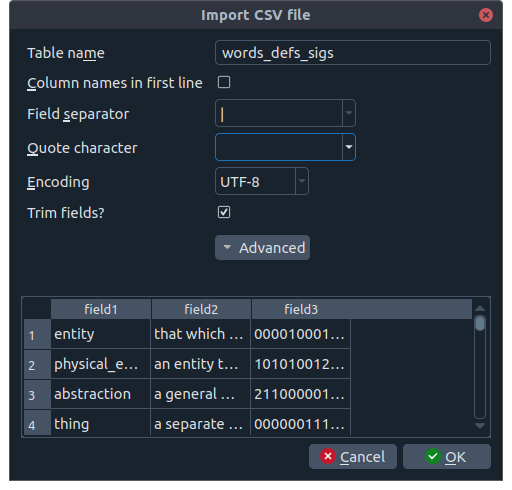Select the field3 column header
The height and width of the screenshot is (490, 512).
click(x=301, y=309)
